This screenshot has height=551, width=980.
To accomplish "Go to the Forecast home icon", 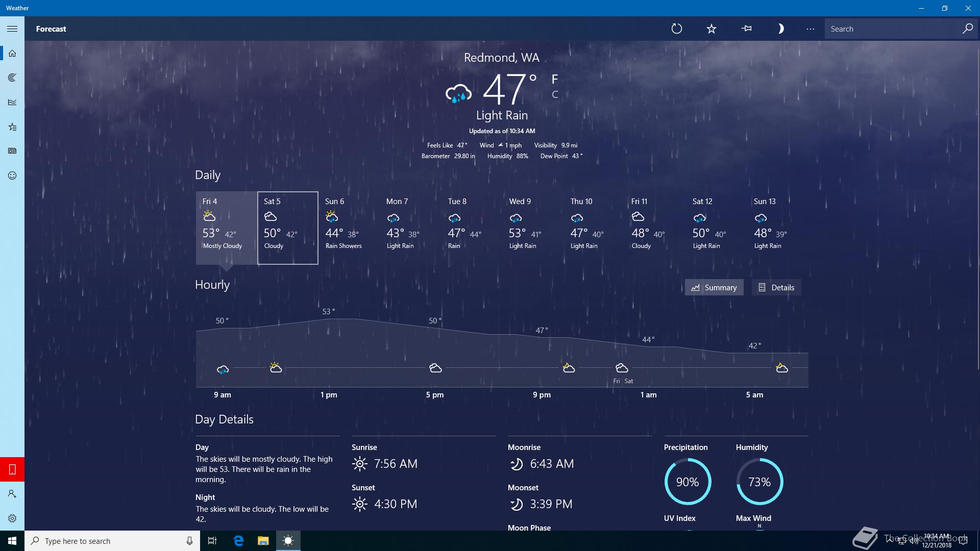I will coord(12,53).
